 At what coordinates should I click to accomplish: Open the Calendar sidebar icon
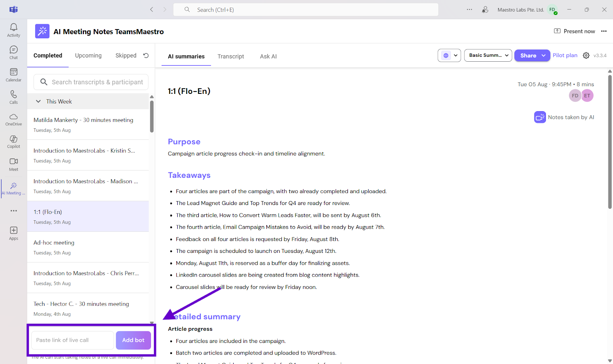click(13, 75)
